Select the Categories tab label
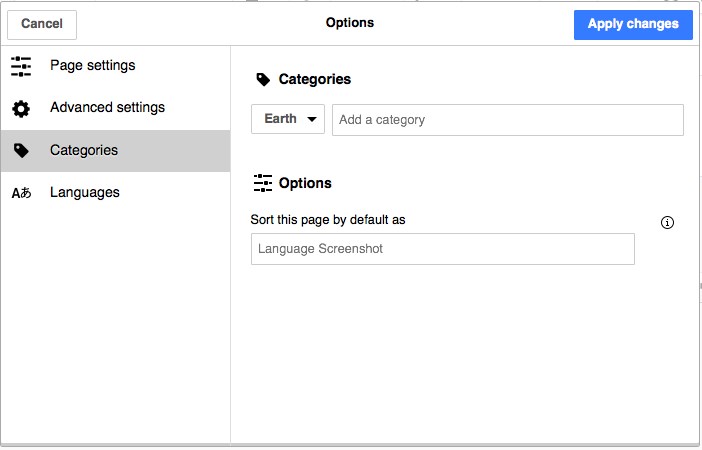Image resolution: width=702 pixels, height=450 pixels. 84,151
